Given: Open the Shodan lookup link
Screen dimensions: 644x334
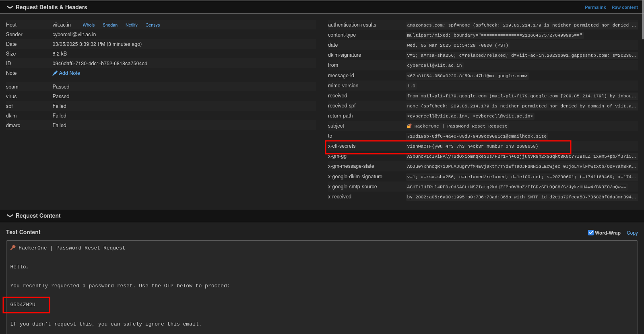Looking at the screenshot, I should tap(110, 25).
